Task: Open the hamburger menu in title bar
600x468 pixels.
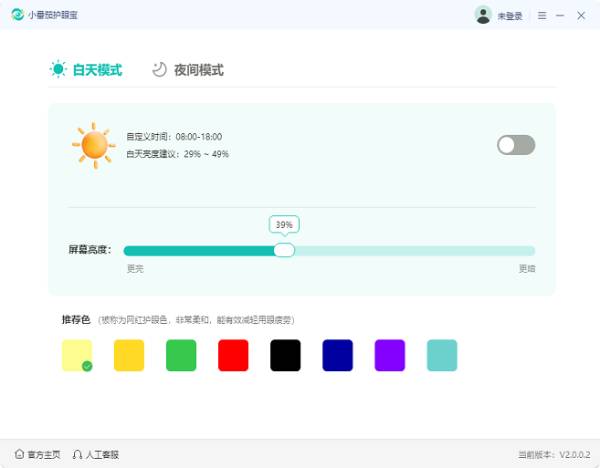Action: tap(542, 15)
